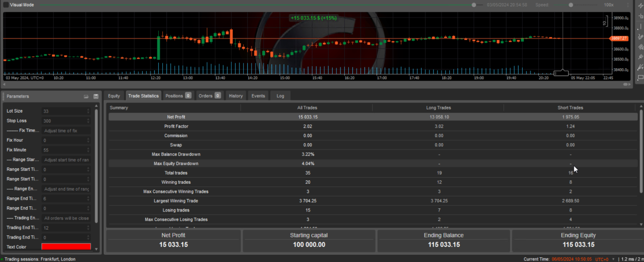
Task: Select the pencil freehand drawing tool
Action: (x=640, y=36)
